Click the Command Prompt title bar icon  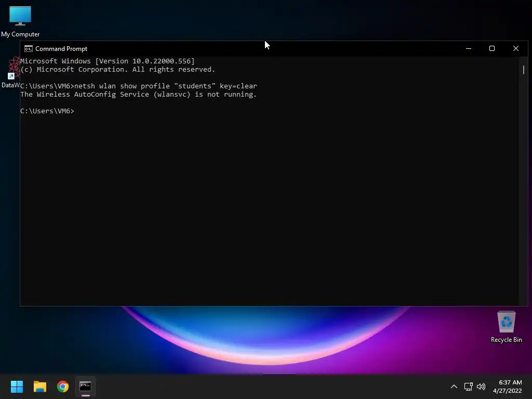tap(29, 49)
